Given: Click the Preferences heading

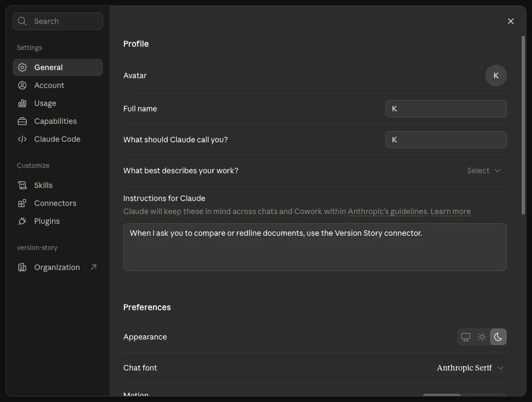Looking at the screenshot, I should (147, 307).
